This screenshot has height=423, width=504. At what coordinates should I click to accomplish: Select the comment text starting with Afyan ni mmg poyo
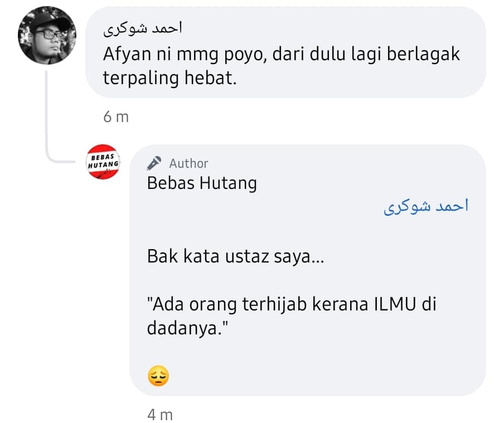(x=282, y=66)
